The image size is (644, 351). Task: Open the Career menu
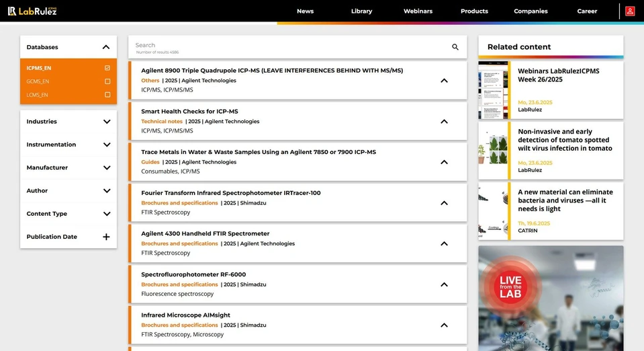tap(587, 11)
